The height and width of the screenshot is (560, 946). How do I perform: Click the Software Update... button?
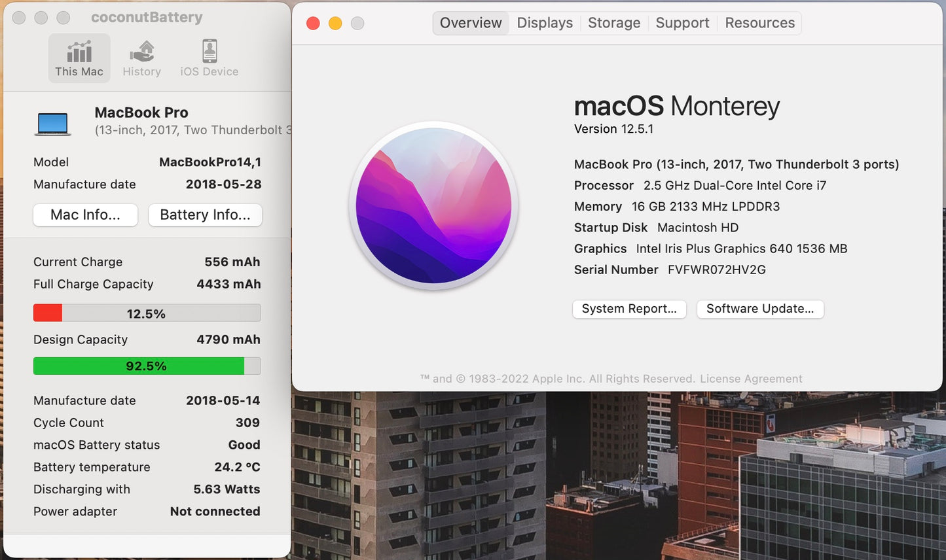coord(760,309)
